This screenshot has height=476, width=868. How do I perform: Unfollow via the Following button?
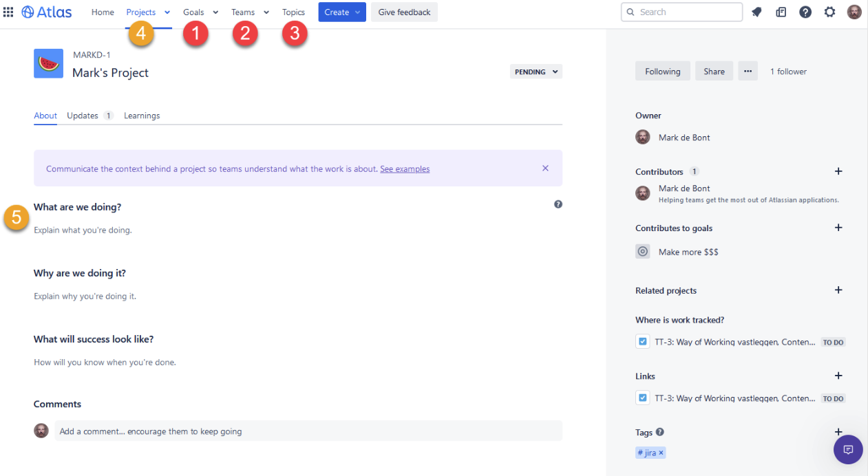point(661,70)
